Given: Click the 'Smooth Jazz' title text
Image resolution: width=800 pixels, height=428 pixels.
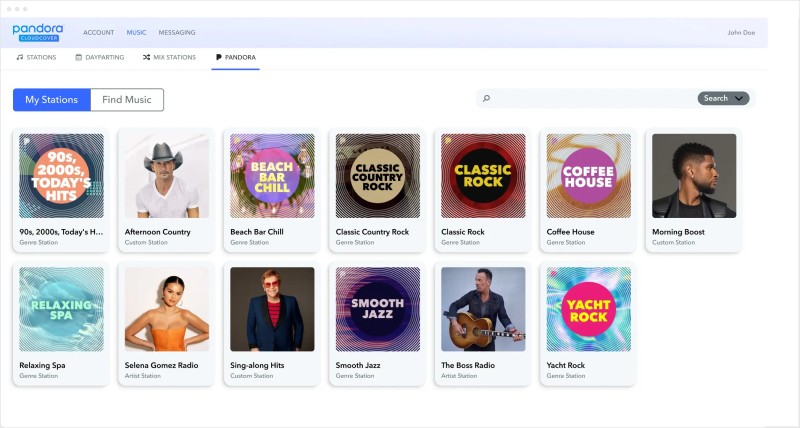Looking at the screenshot, I should [x=358, y=365].
